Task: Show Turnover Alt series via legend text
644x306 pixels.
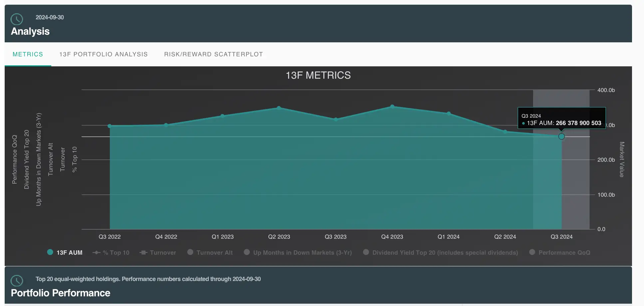Action: [x=214, y=253]
